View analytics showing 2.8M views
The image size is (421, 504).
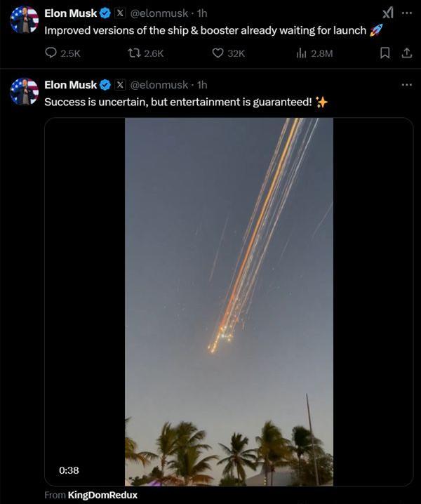[x=302, y=53]
